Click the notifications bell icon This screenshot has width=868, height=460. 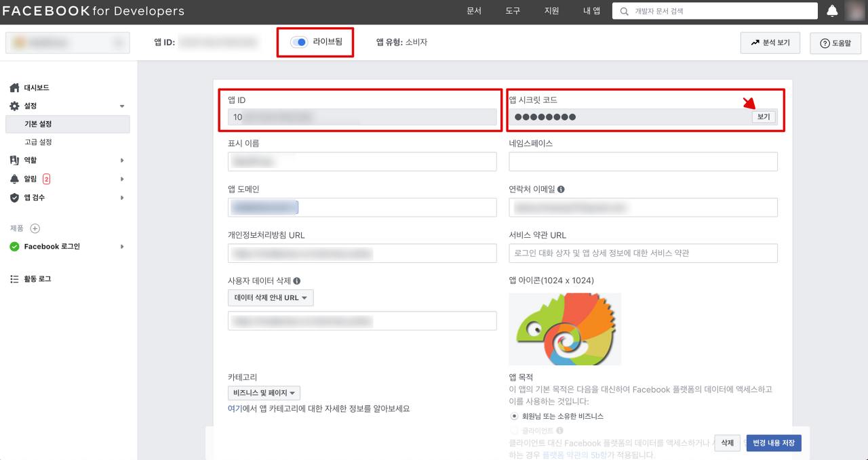pyautogui.click(x=832, y=11)
